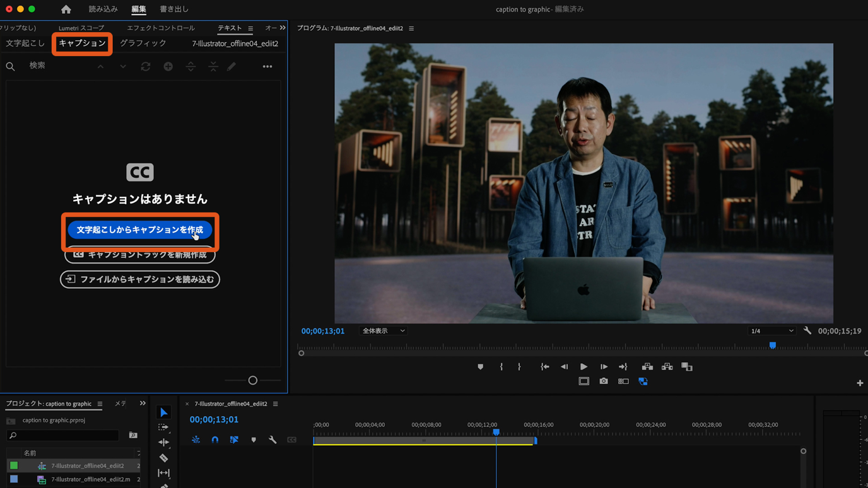Click the Add Marker icon in the program monitor
This screenshot has width=868, height=488.
[x=481, y=367]
